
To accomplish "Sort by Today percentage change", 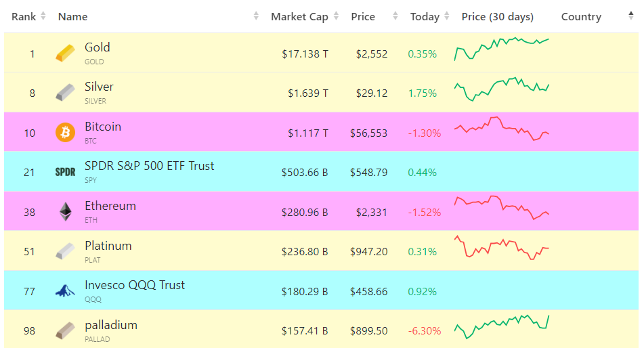I will (x=425, y=17).
